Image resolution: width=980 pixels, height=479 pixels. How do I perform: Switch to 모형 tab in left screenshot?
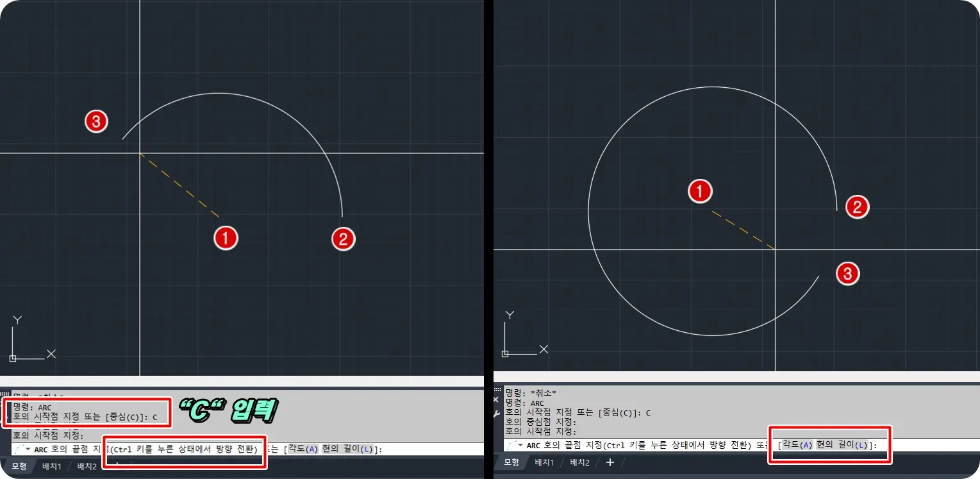click(19, 466)
